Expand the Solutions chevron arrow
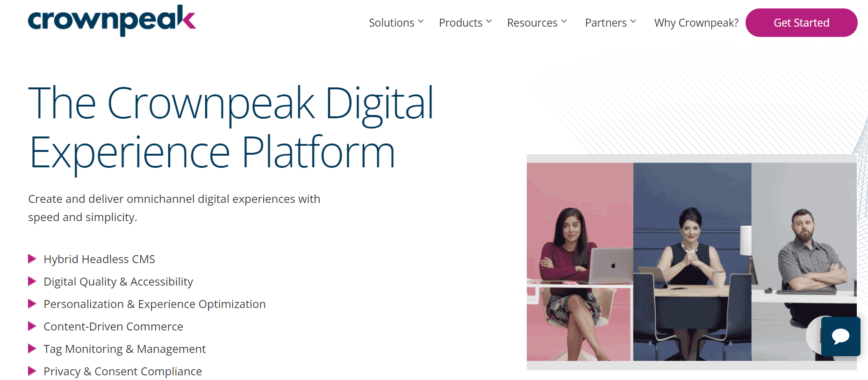 (421, 22)
